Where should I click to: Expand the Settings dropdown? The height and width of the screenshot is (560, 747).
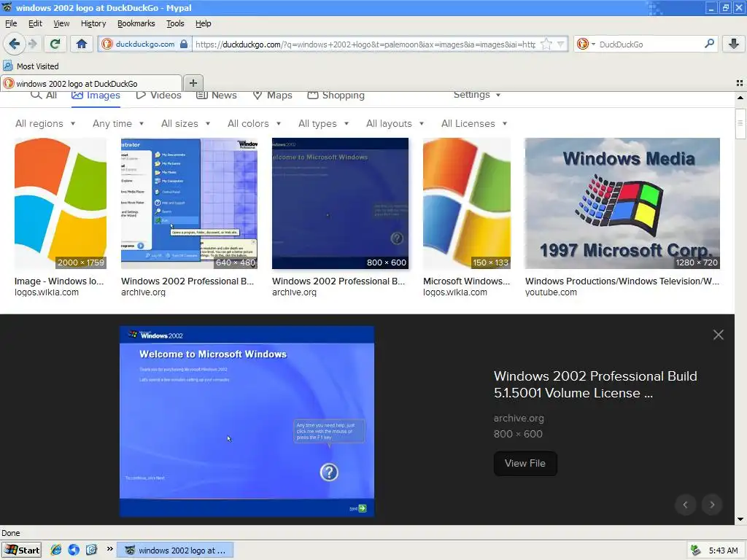point(477,95)
